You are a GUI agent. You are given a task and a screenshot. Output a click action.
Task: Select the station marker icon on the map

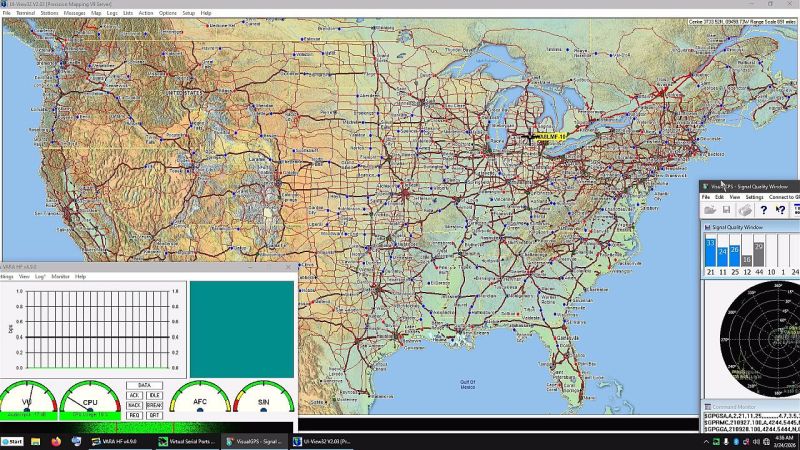(530, 137)
